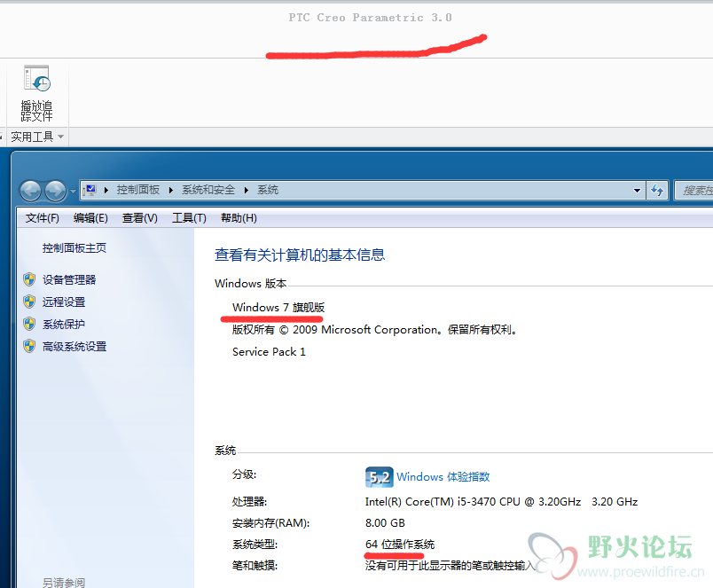Open 控制面板主页 link in sidebar
The image size is (713, 588).
(74, 247)
